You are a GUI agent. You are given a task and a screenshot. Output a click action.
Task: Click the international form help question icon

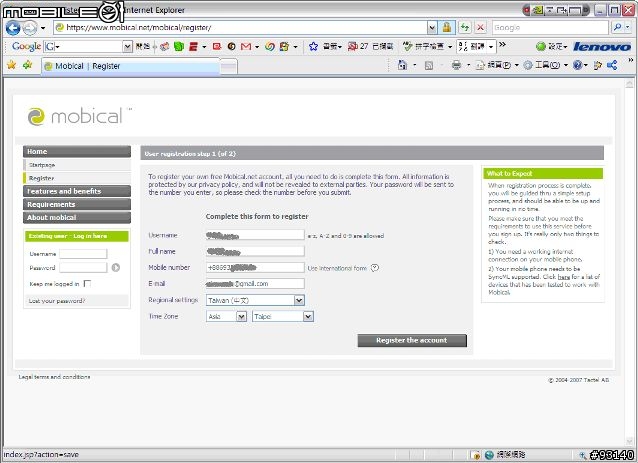click(x=375, y=268)
